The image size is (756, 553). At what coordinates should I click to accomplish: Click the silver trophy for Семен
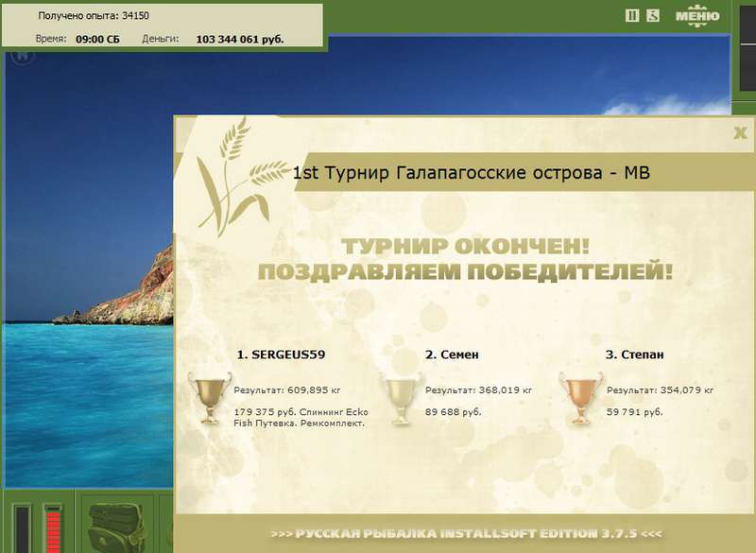[x=401, y=398]
